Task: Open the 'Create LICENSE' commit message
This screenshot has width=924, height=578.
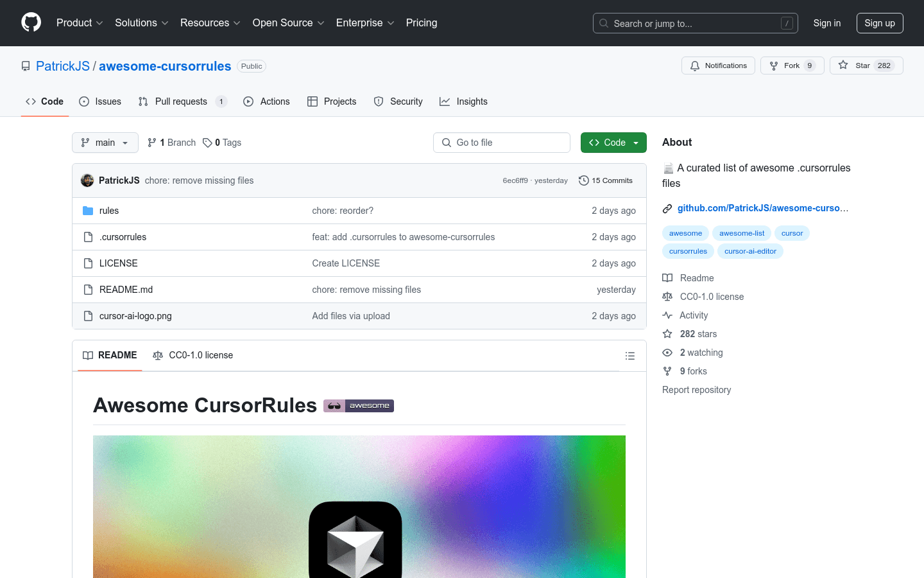Action: coord(346,263)
